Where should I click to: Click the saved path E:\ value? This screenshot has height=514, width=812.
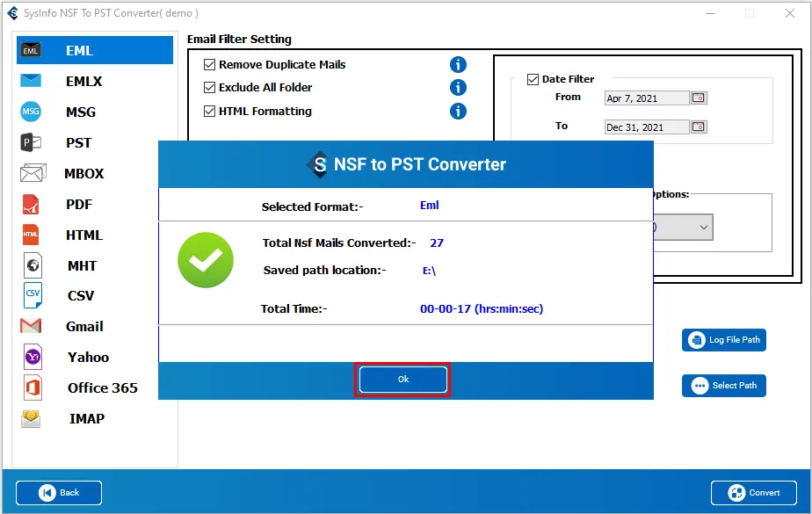tap(430, 271)
